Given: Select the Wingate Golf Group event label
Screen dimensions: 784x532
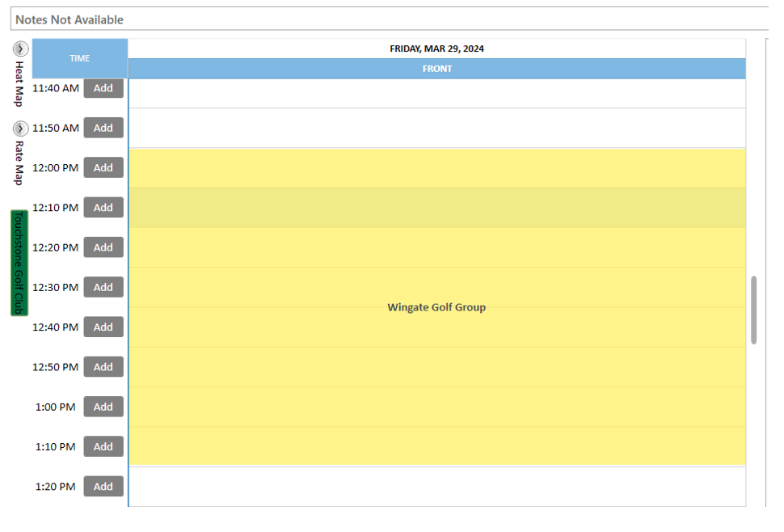Looking at the screenshot, I should (x=436, y=307).
